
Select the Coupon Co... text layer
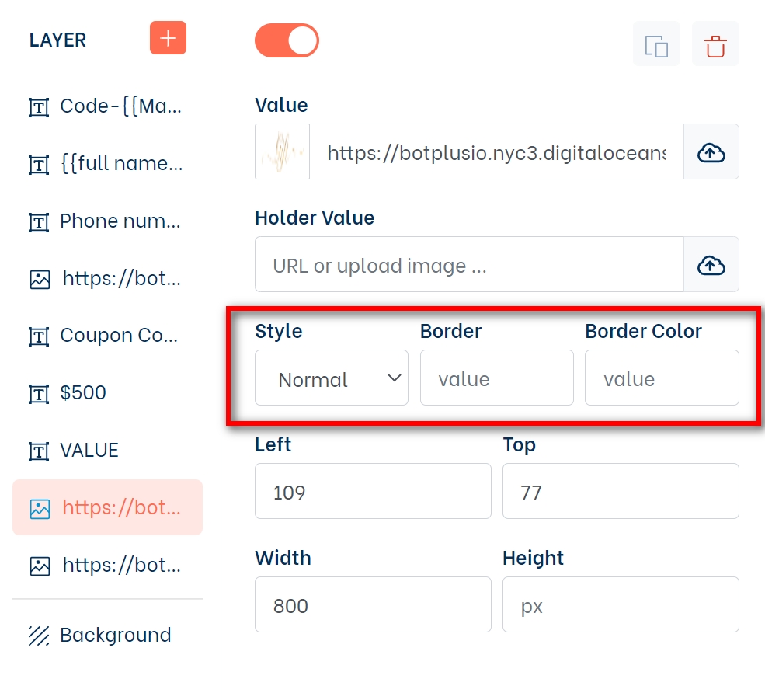(x=118, y=336)
